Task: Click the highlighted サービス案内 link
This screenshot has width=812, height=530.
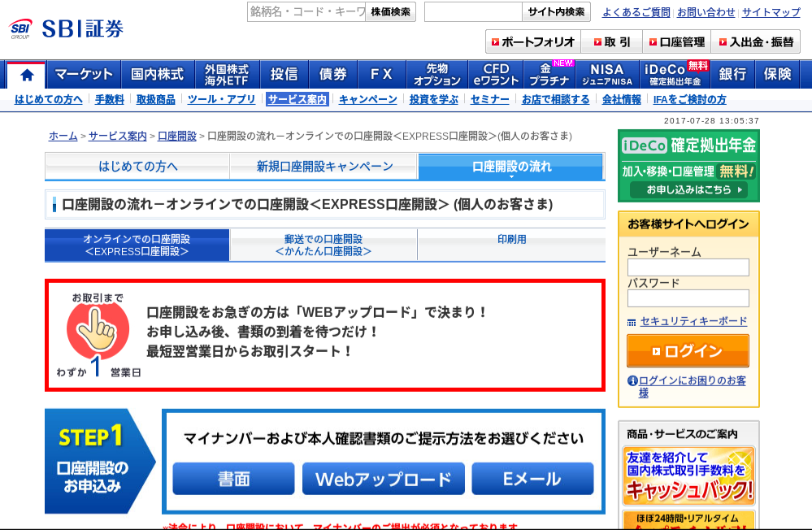Action: point(297,99)
